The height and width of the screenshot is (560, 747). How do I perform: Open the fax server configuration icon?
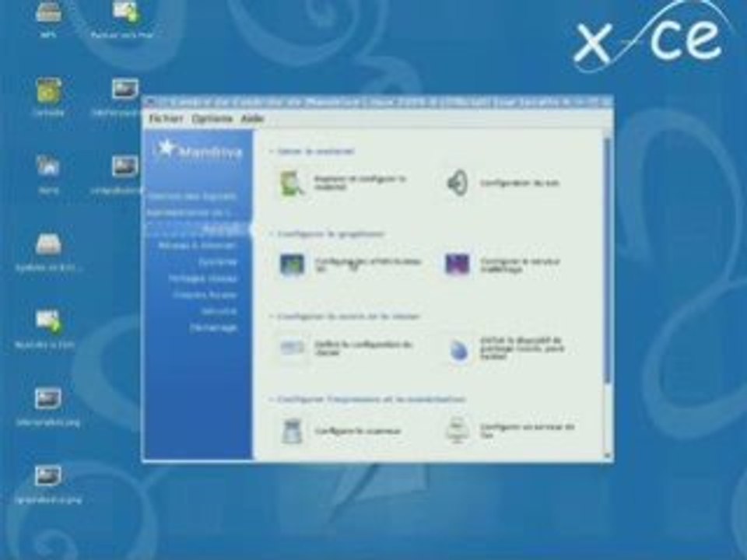click(x=458, y=430)
